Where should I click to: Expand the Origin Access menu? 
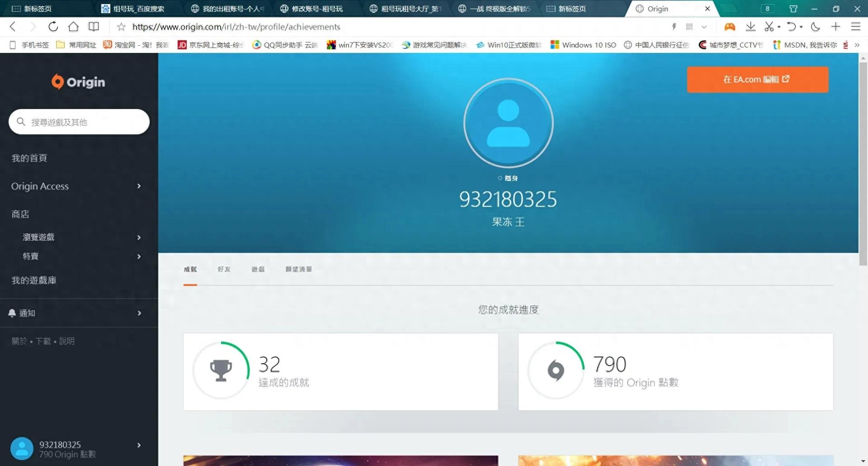tap(76, 186)
